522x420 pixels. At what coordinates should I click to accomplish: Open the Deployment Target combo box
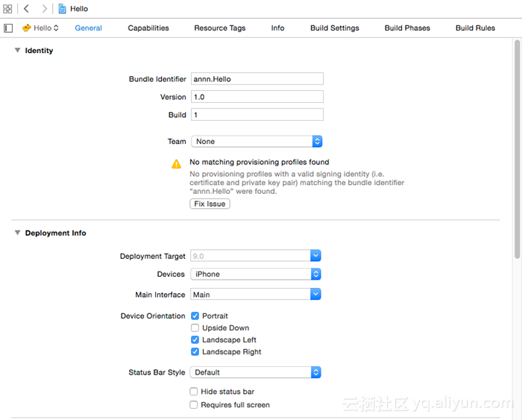(x=255, y=256)
